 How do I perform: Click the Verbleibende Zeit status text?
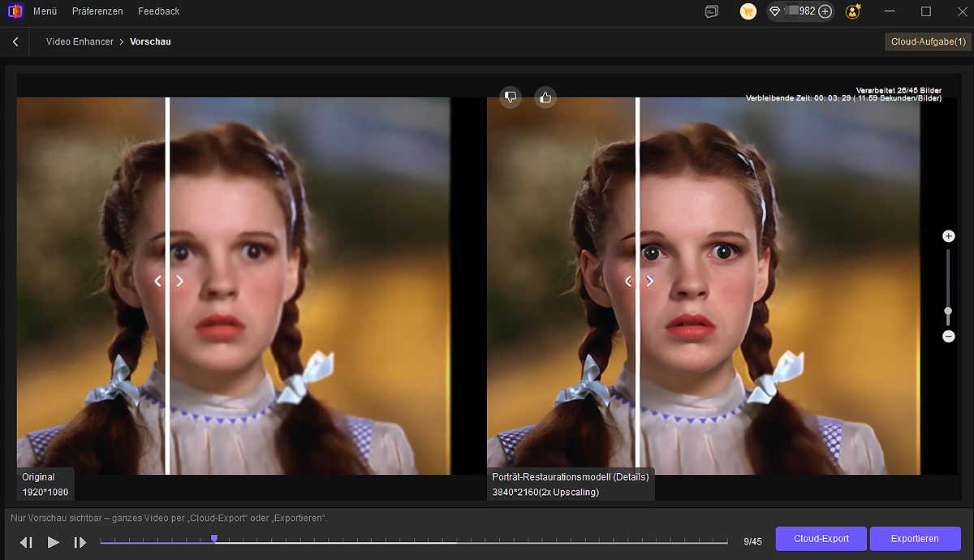tap(844, 98)
